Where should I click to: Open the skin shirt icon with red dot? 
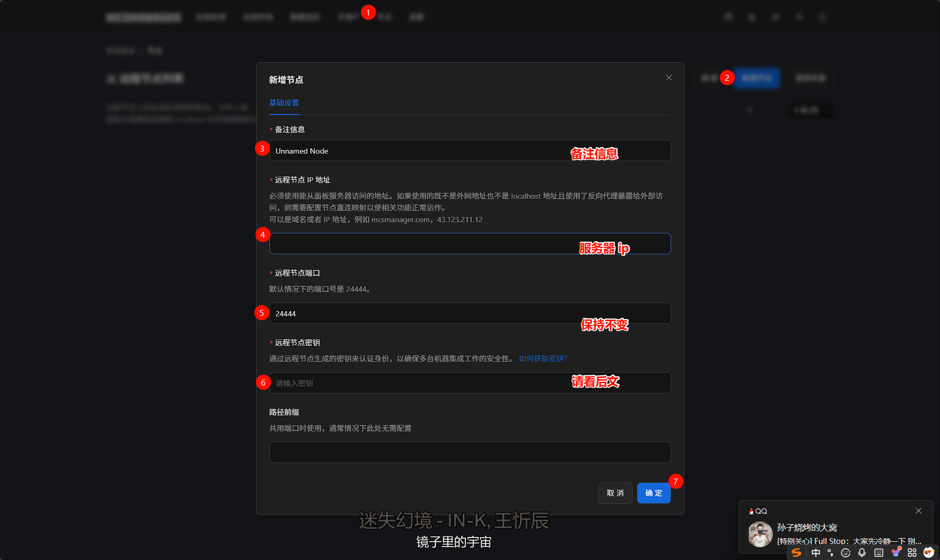tap(896, 552)
